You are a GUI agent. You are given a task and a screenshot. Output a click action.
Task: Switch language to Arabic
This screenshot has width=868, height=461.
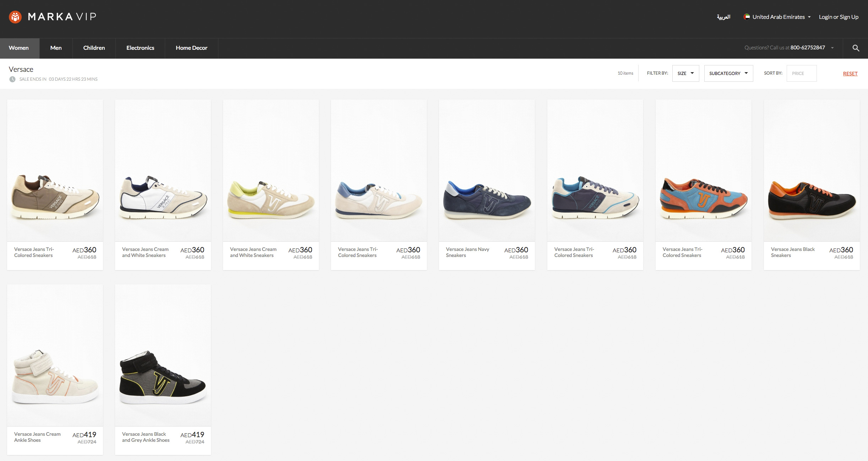(x=723, y=17)
